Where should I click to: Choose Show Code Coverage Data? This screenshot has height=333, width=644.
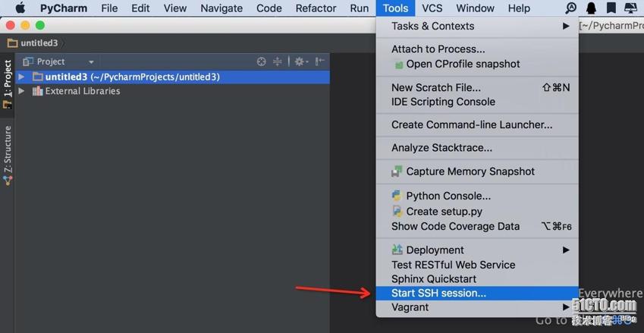pos(477,226)
